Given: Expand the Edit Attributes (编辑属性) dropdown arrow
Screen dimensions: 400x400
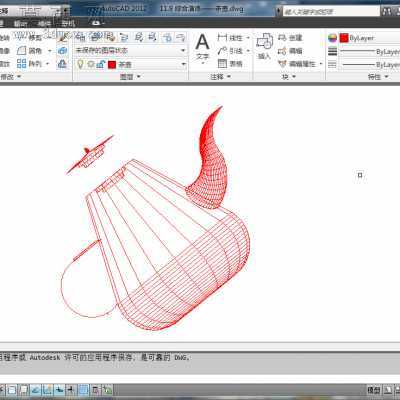Looking at the screenshot, I should point(321,64).
